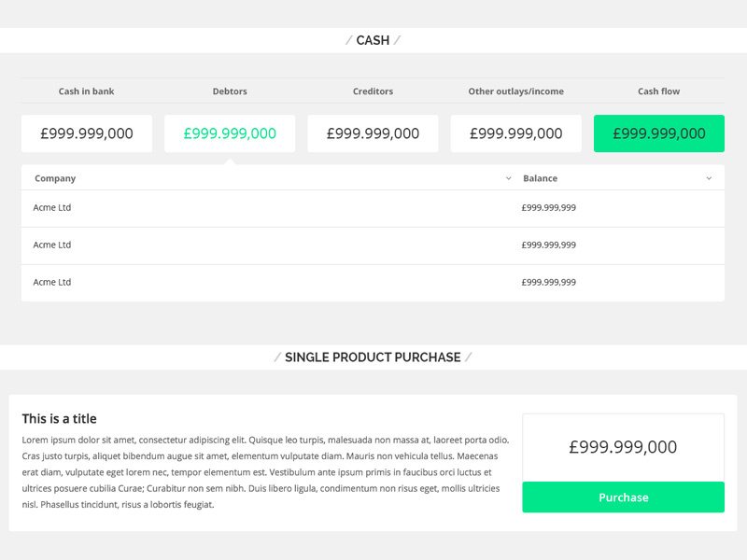Viewport: 747px width, 560px height.
Task: Click the SINGLE PRODUCT PURCHASE heading
Action: 373,357
